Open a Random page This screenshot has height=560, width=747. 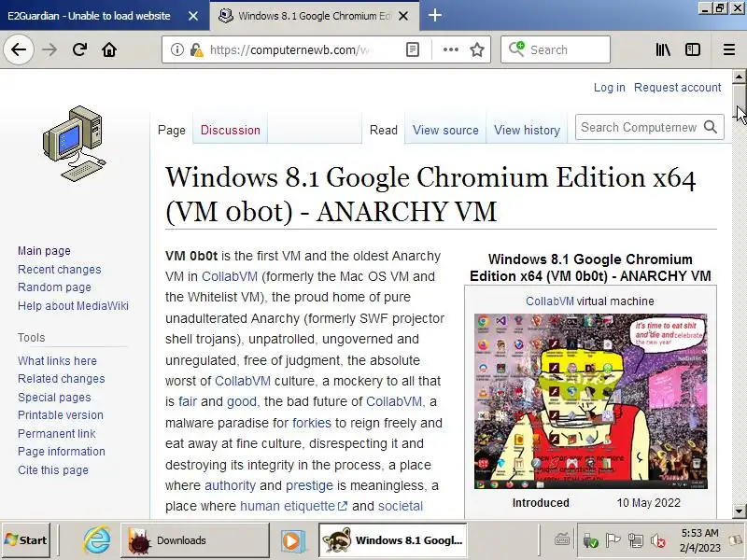tap(54, 287)
